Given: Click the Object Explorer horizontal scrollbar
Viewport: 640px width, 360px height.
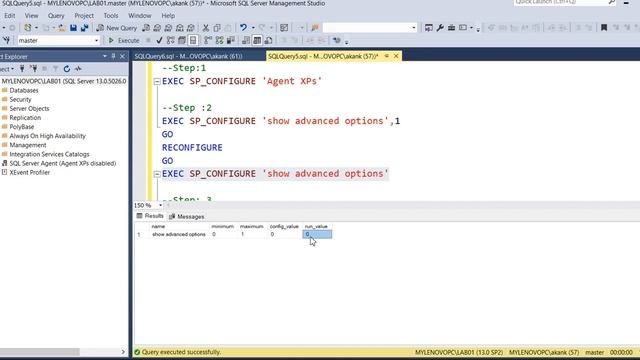Looking at the screenshot, I should (40, 352).
